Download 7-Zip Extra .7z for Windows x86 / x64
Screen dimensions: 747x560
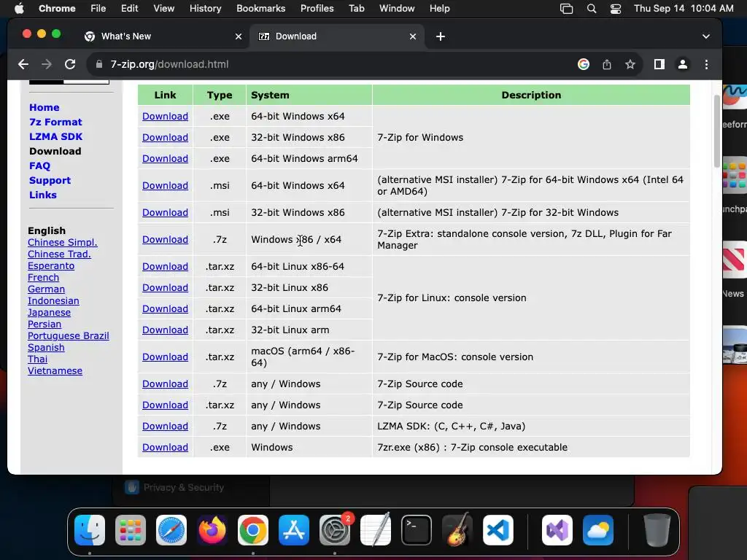click(165, 239)
